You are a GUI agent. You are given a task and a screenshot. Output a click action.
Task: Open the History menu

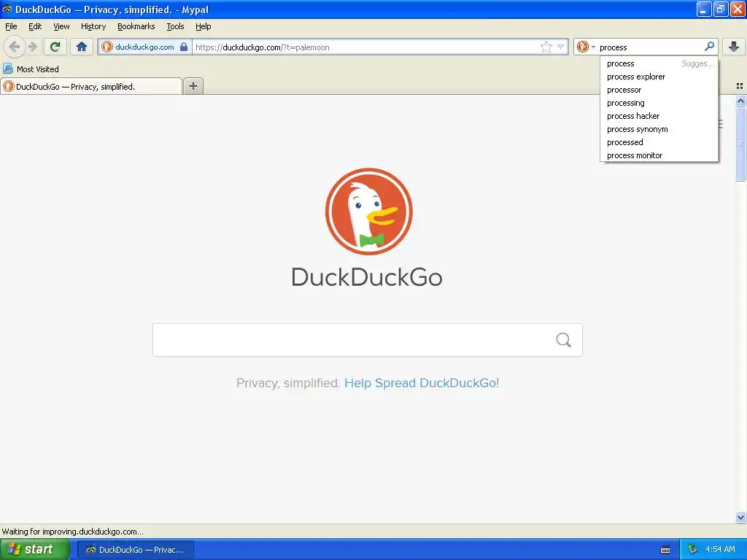coord(93,26)
